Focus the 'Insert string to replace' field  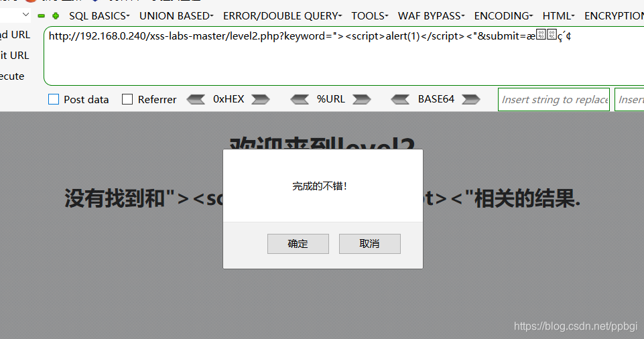tap(554, 99)
